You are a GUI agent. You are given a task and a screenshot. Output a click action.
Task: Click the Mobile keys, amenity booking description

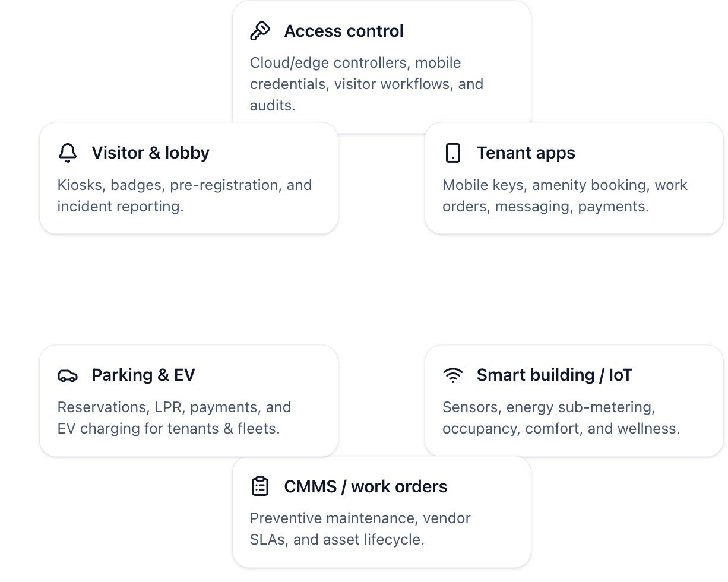[x=564, y=195]
